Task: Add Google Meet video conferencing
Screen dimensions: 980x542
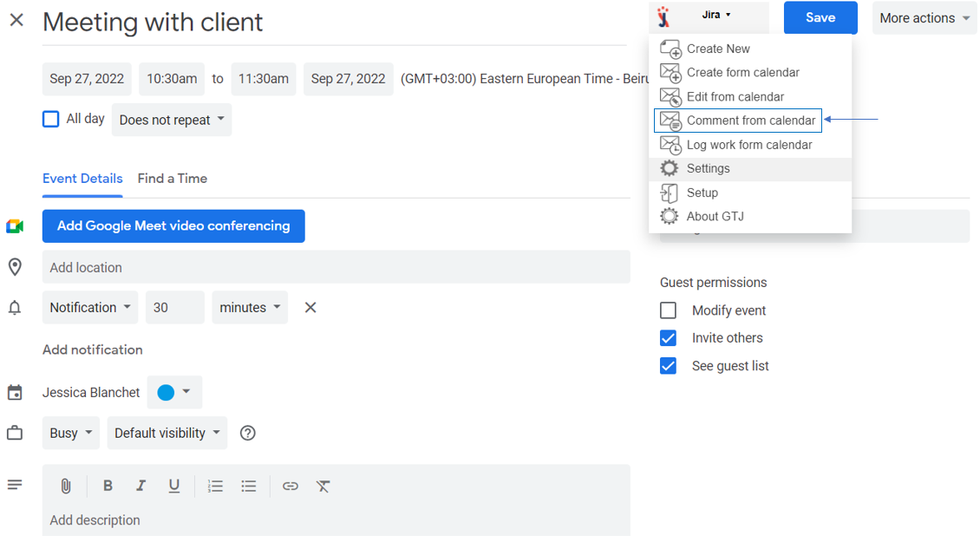Action: coord(173,226)
